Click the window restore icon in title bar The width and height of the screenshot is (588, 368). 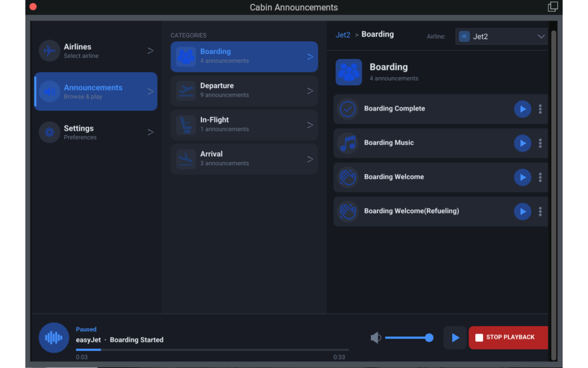point(553,7)
